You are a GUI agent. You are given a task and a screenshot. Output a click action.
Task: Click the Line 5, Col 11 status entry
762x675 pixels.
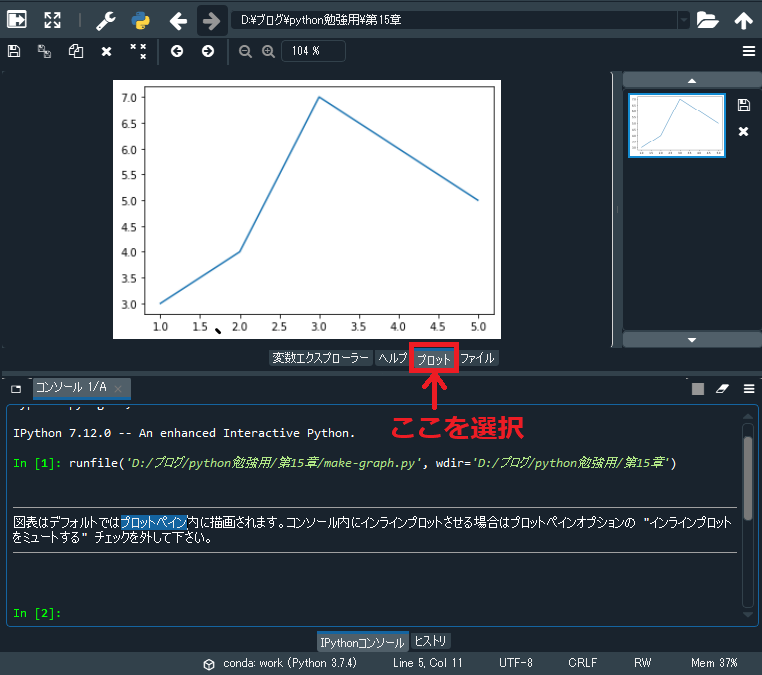[x=428, y=663]
